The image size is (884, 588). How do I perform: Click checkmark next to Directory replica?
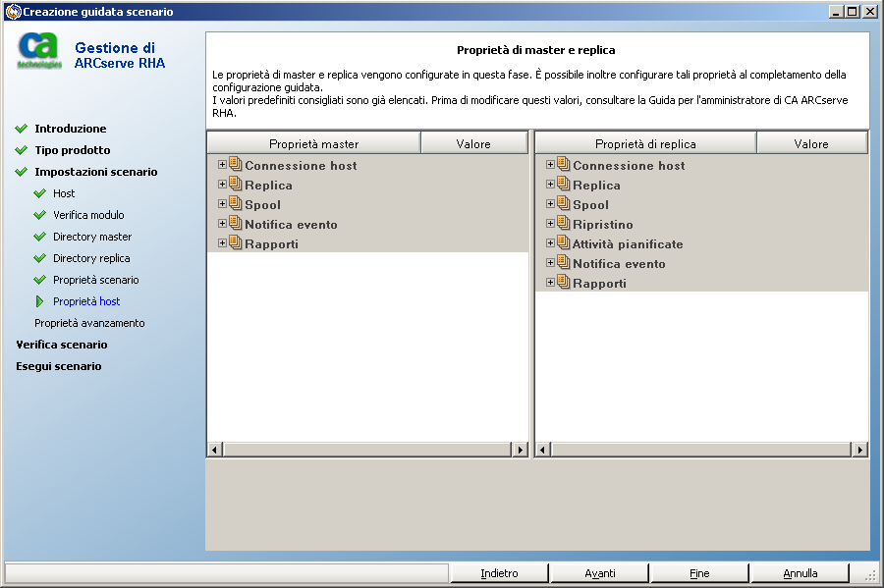pyautogui.click(x=40, y=258)
